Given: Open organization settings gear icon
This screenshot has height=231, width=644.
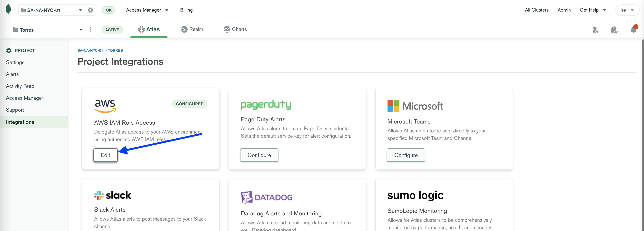Looking at the screenshot, I should pyautogui.click(x=90, y=10).
